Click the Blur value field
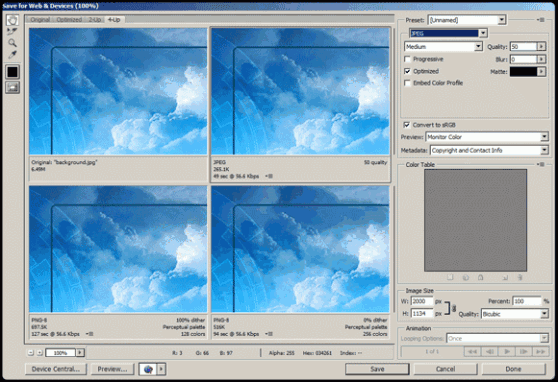This screenshot has width=558, height=382. (523, 59)
